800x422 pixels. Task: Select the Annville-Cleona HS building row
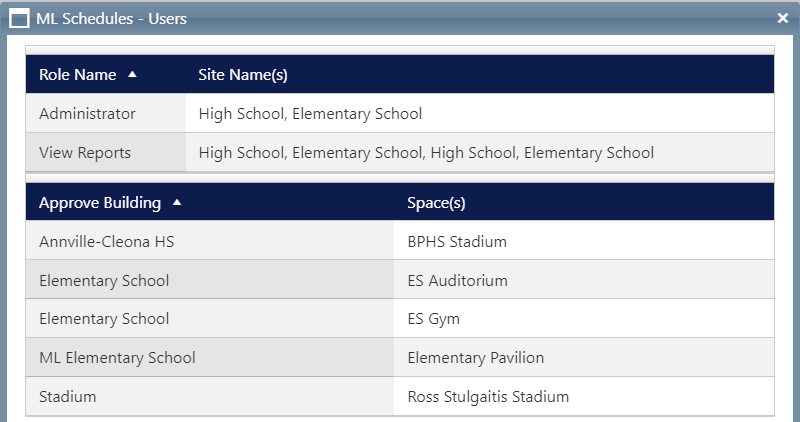pyautogui.click(x=400, y=241)
